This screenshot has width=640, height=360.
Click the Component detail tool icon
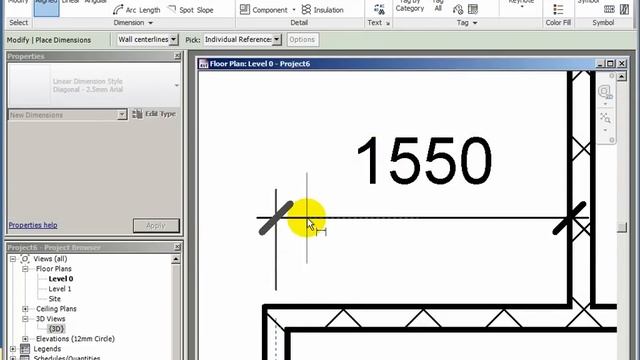(245, 9)
